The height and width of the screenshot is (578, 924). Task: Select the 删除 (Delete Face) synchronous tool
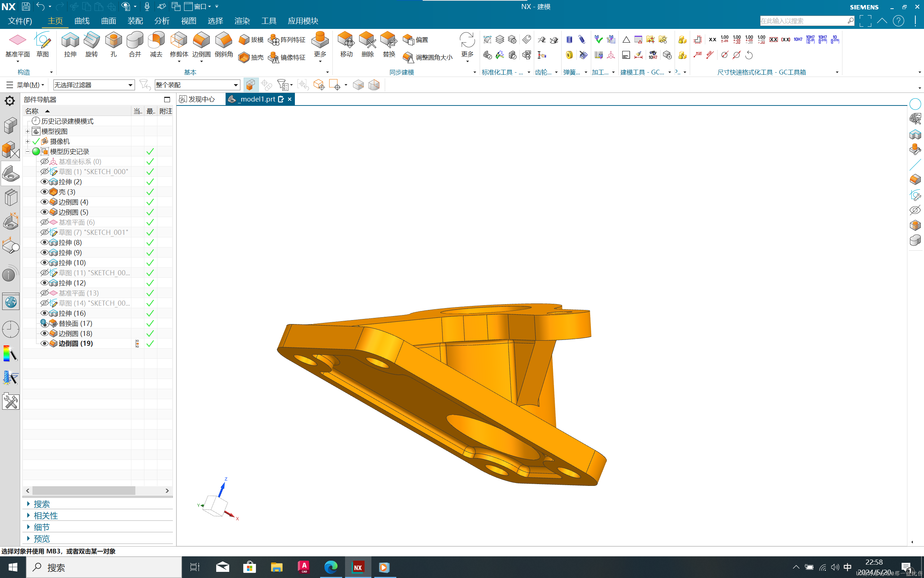click(x=368, y=45)
